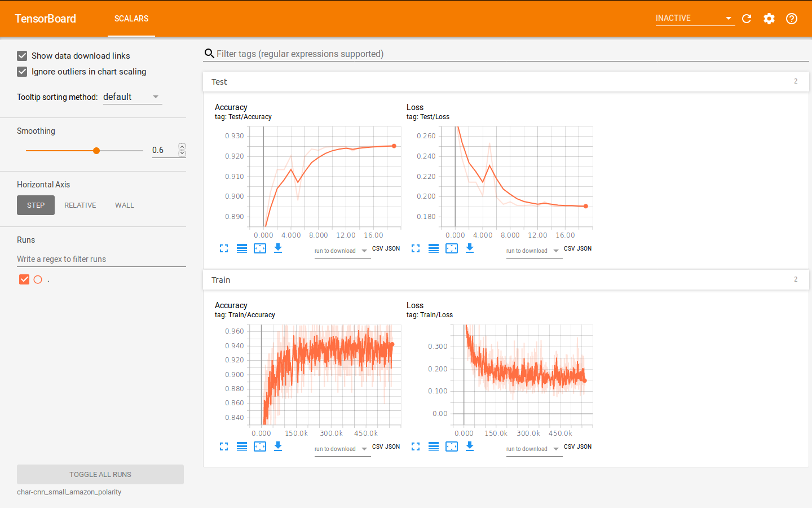Click the Test Loss line chart
The width and height of the screenshot is (812, 508).
click(517, 177)
